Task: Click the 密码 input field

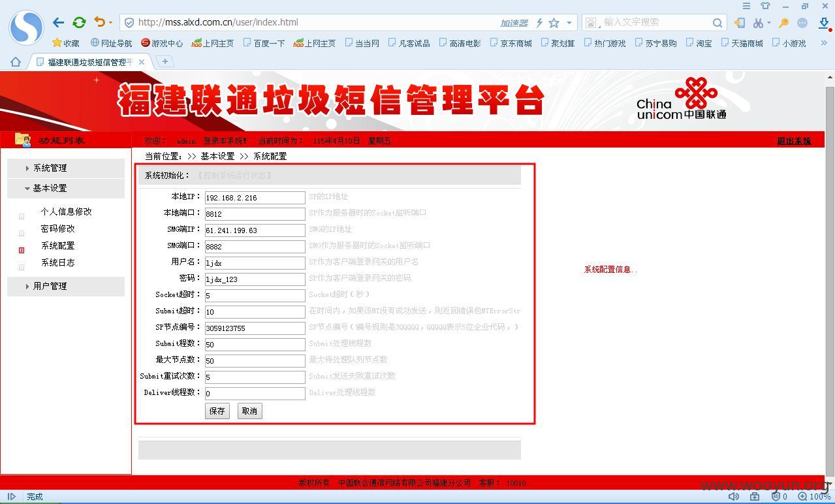Action: coord(255,279)
